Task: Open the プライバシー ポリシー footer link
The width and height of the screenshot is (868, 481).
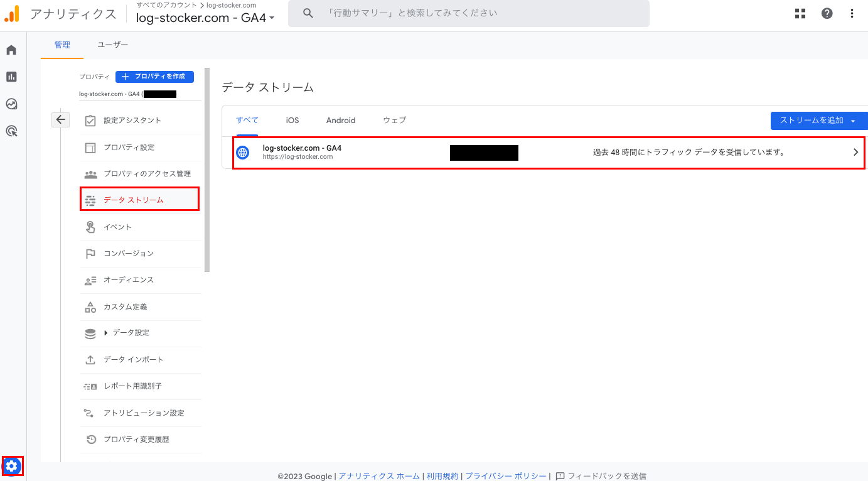Action: click(506, 476)
